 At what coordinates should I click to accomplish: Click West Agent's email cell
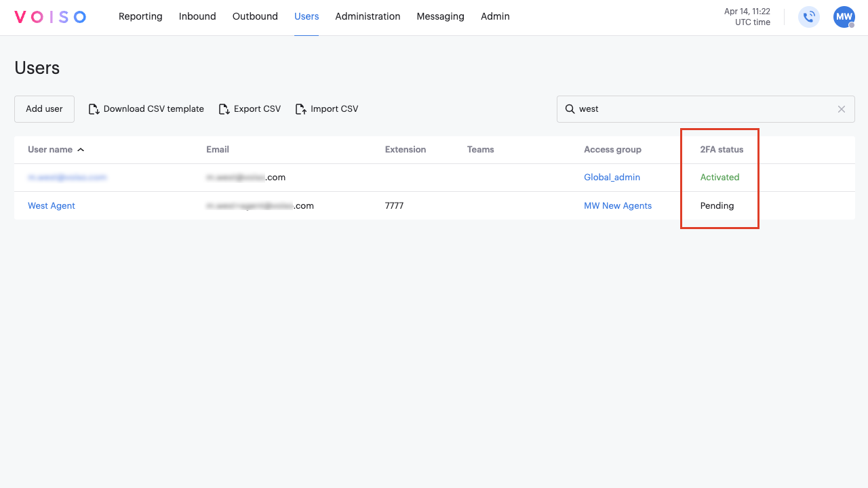point(260,206)
